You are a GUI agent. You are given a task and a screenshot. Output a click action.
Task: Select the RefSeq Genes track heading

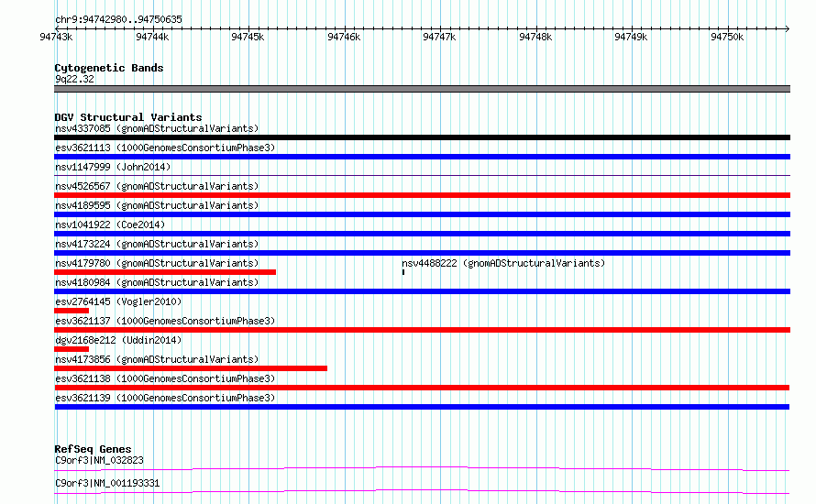point(93,449)
